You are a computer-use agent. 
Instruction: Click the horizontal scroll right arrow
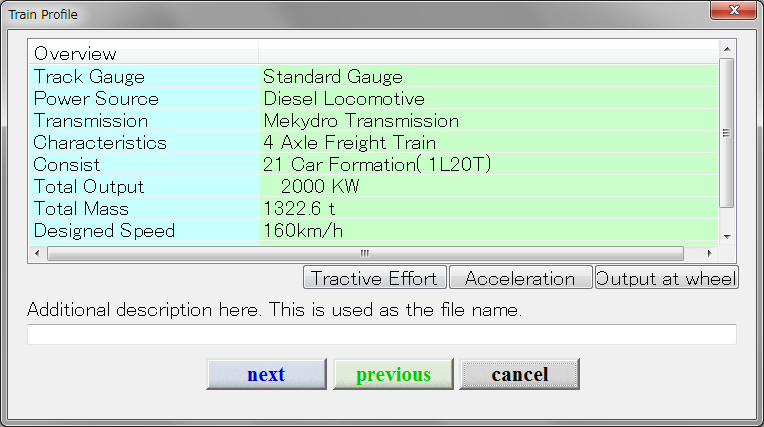coord(709,253)
